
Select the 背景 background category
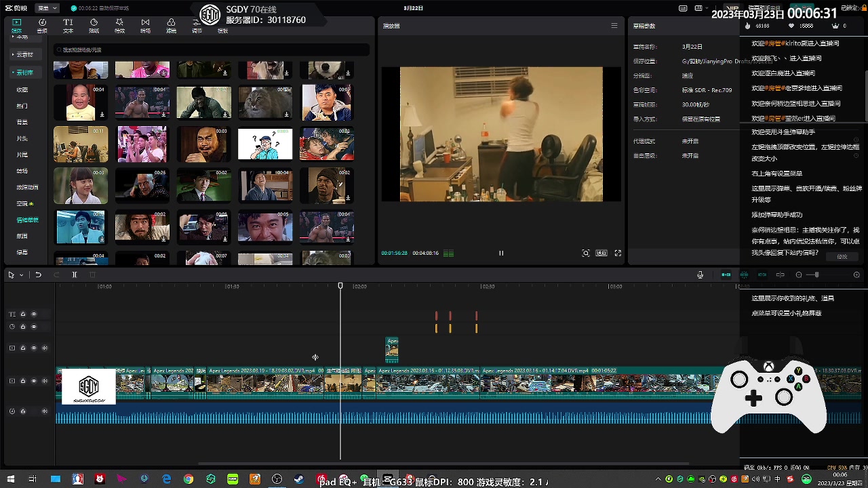pos(22,122)
